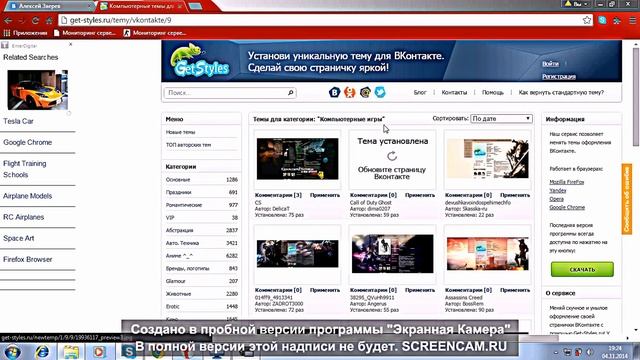Click the orange 'Сообщить об ошибке' side tab
The width and height of the screenshot is (640, 360).
(627, 199)
